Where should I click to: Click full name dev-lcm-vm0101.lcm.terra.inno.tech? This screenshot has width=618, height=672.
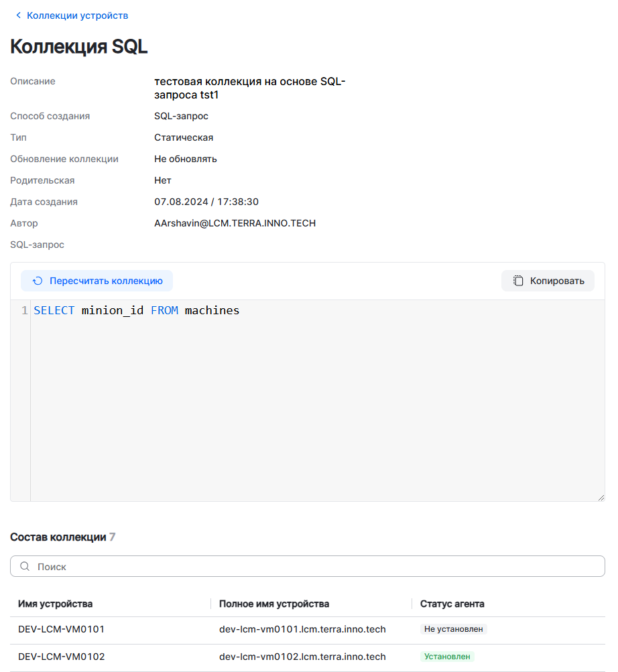coord(302,630)
